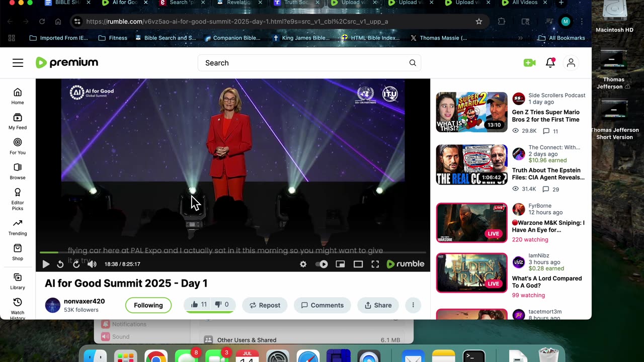Switch to the Truth Social tab
The height and width of the screenshot is (362, 644).
tap(297, 3)
